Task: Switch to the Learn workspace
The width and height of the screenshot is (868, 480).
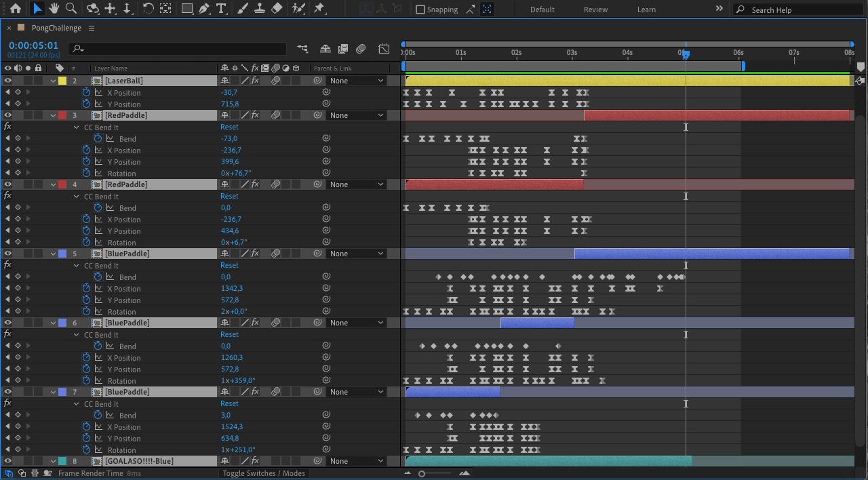Action: (x=646, y=9)
